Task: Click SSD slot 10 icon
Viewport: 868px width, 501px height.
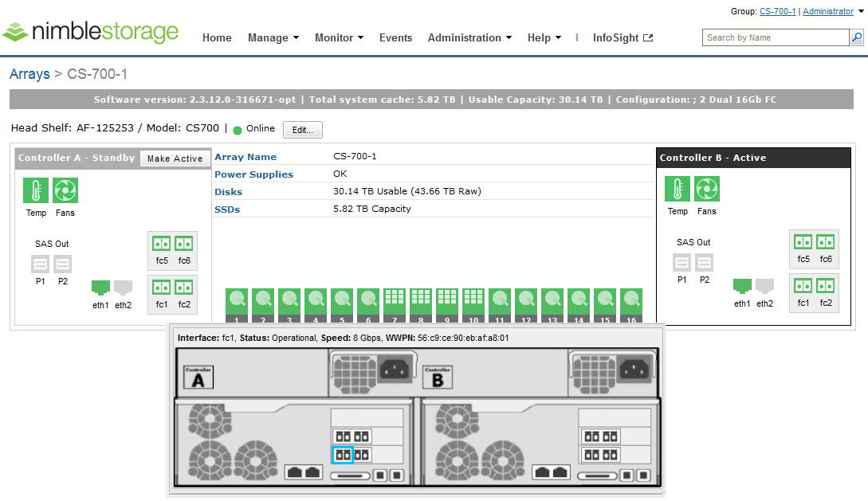Action: (x=474, y=305)
